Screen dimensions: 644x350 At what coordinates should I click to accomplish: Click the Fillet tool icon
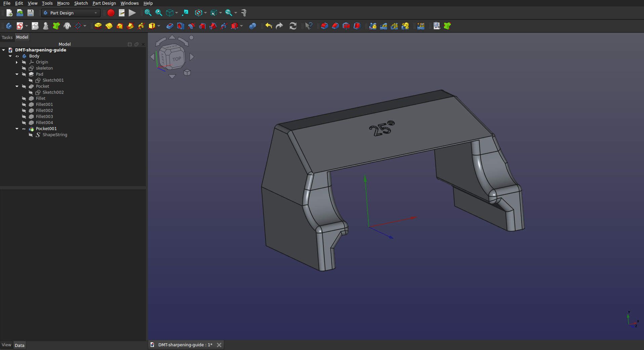pyautogui.click(x=325, y=26)
